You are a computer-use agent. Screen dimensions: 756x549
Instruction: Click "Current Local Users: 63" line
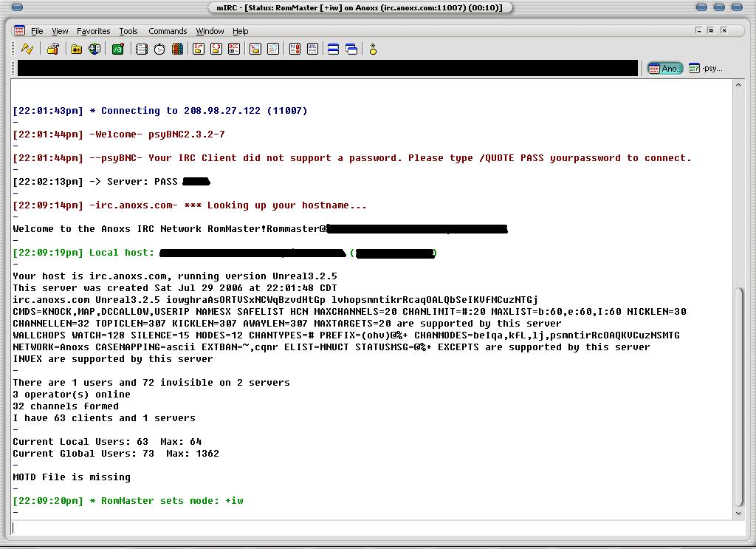[108, 441]
